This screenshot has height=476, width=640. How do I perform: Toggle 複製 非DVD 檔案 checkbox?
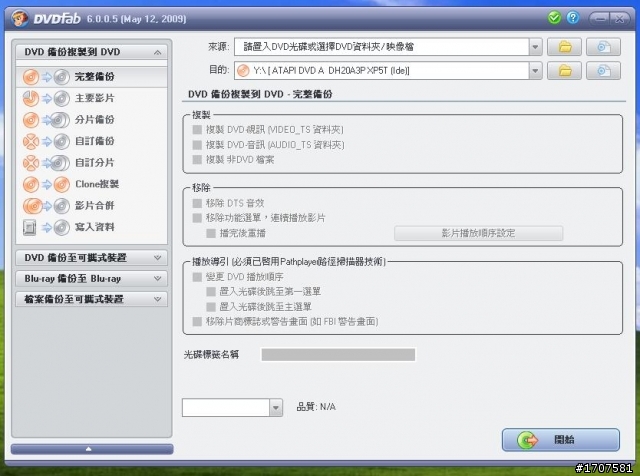click(198, 160)
